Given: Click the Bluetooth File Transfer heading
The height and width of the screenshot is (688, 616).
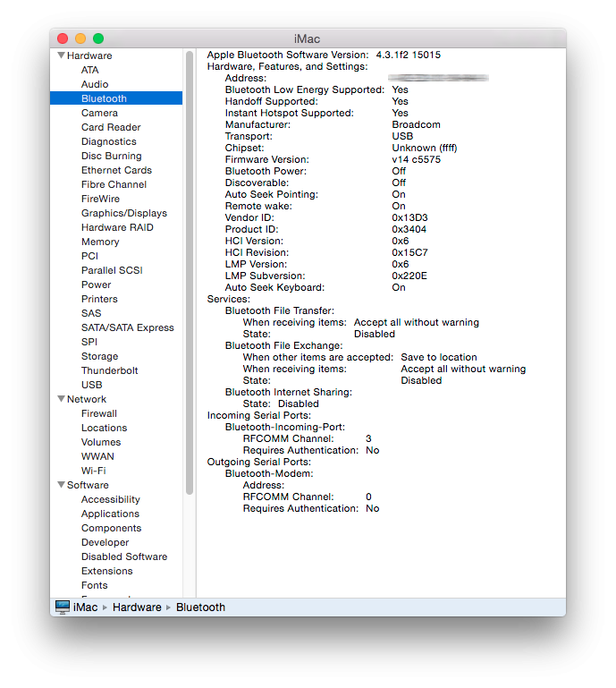Looking at the screenshot, I should 280,310.
